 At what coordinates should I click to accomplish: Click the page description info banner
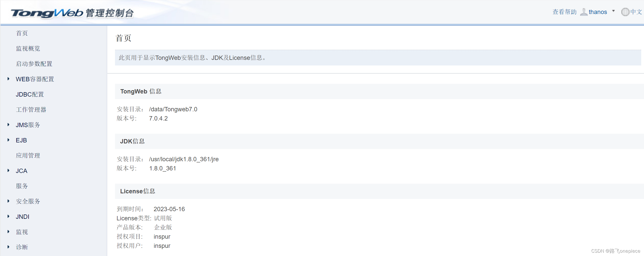pyautogui.click(x=378, y=58)
